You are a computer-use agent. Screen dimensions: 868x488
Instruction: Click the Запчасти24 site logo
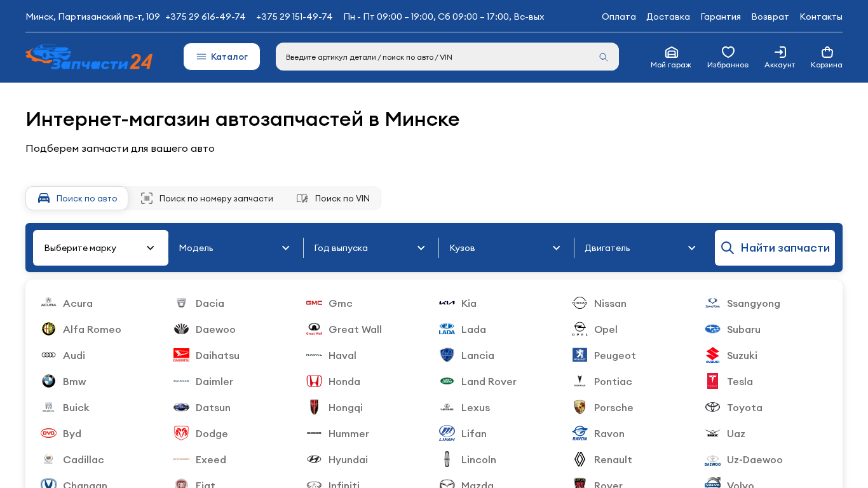pyautogui.click(x=89, y=57)
